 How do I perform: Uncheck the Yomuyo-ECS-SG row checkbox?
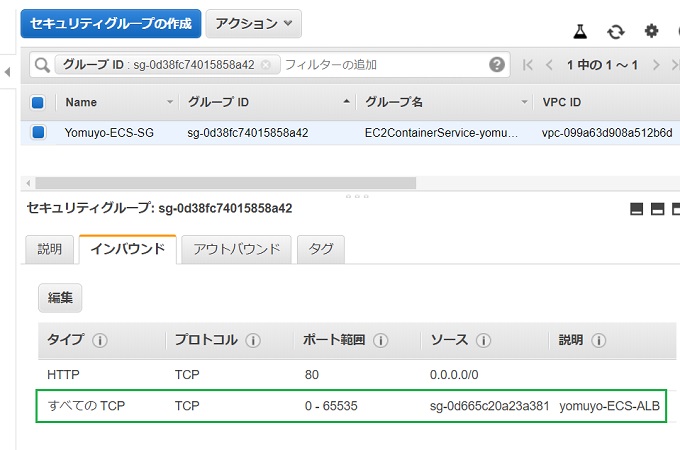[x=38, y=132]
